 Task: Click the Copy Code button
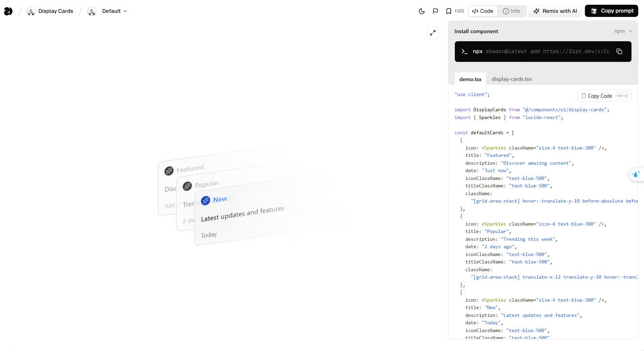[x=596, y=96]
